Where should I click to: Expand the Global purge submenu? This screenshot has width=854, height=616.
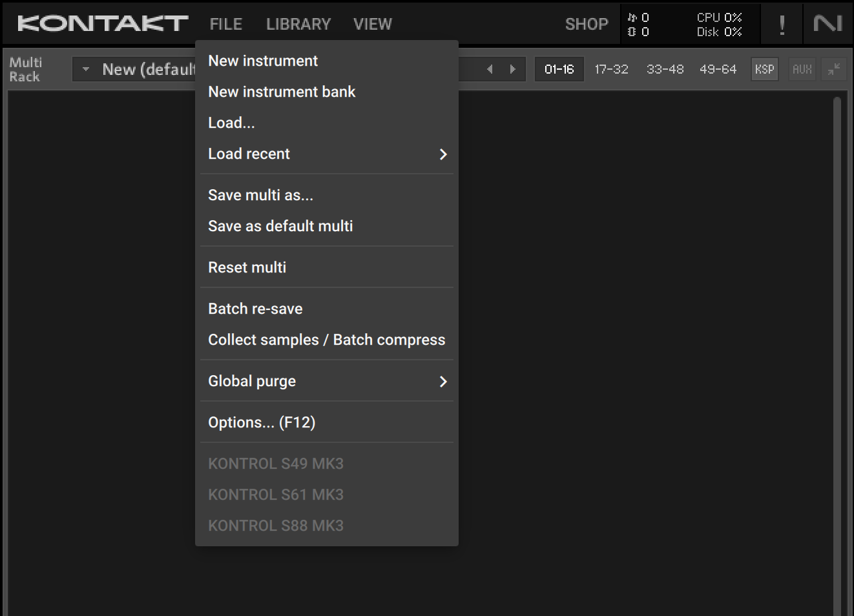[x=443, y=382]
